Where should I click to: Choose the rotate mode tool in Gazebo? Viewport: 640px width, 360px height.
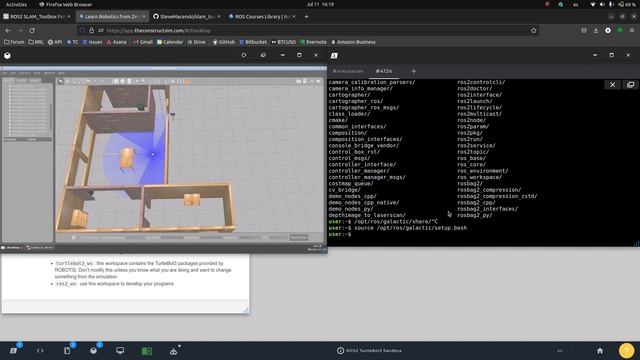pos(74,81)
